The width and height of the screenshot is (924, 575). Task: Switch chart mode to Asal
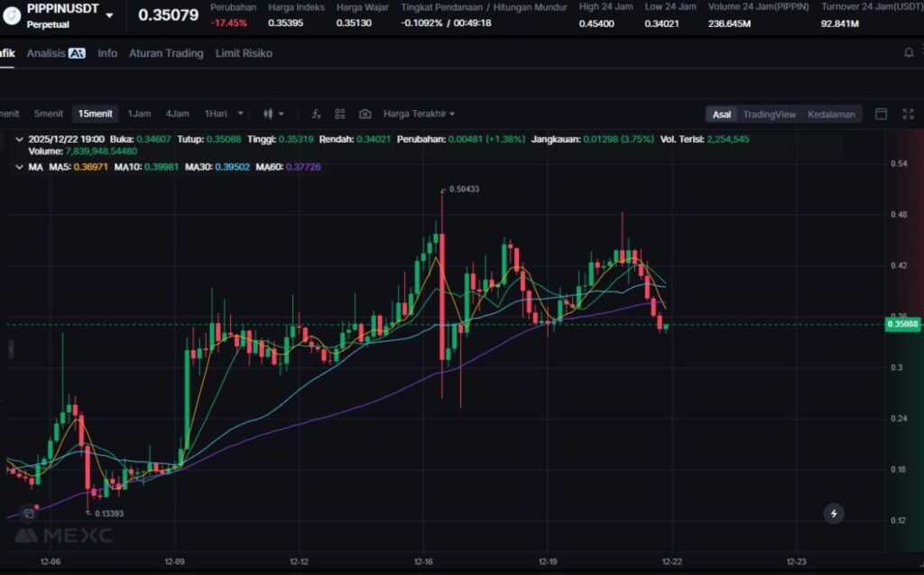(722, 115)
